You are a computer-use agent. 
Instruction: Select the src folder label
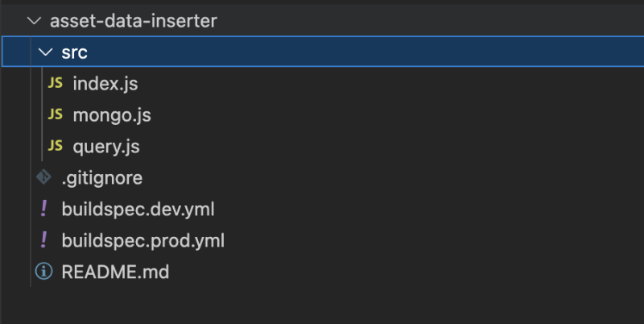pos(75,53)
